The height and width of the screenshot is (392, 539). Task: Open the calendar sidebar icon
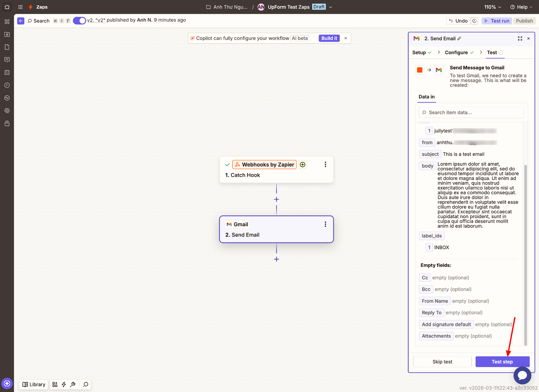click(x=7, y=72)
